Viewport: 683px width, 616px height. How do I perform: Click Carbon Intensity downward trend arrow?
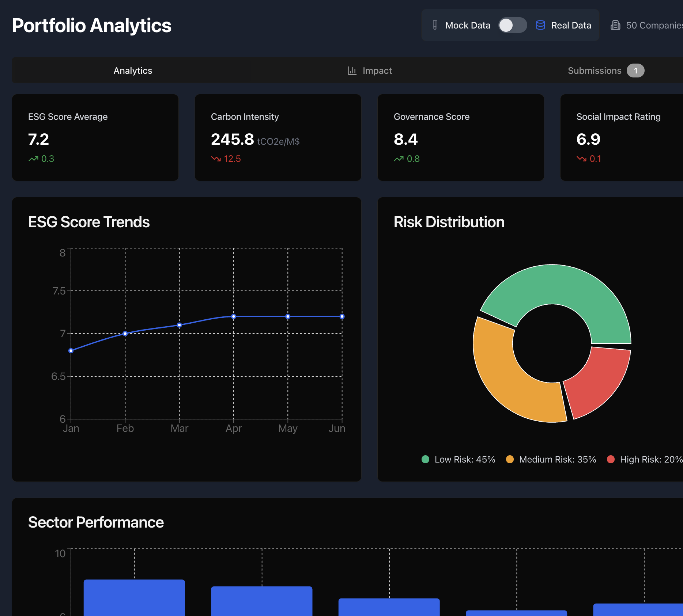(216, 159)
